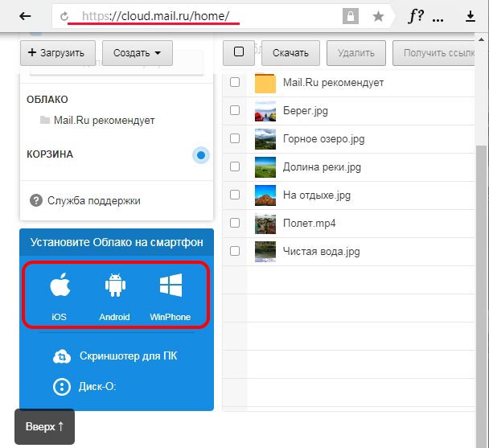Image resolution: width=489 pixels, height=448 pixels.
Task: Open На отдыхе.jpg thumbnail
Action: tap(265, 195)
